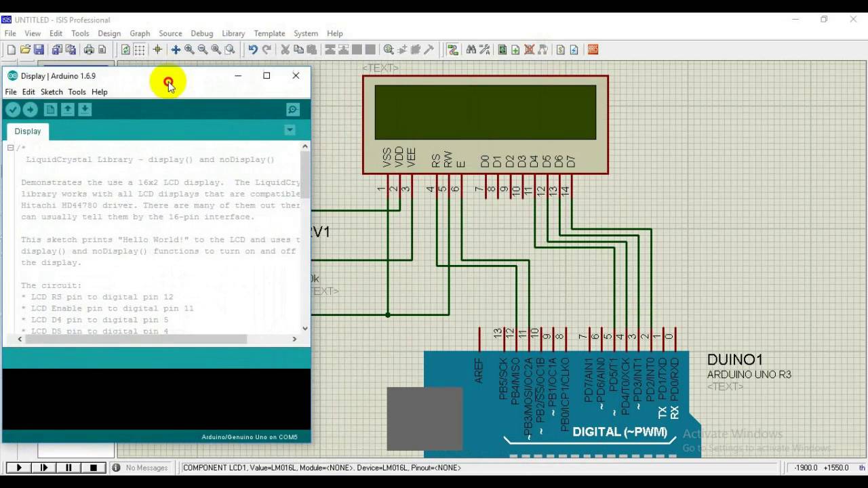Screen dimensions: 868x488
Task: Maximize the Arduino Display window
Action: [267, 76]
